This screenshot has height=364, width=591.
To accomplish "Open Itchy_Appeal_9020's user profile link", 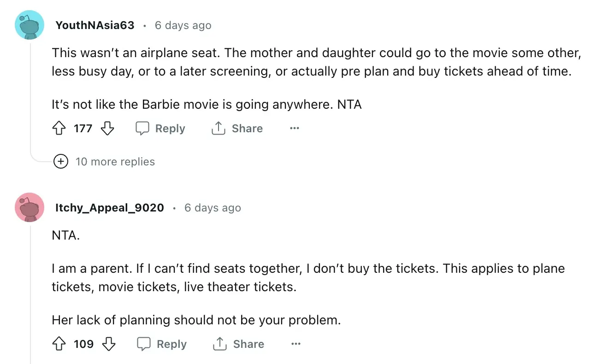I will coord(110,208).
